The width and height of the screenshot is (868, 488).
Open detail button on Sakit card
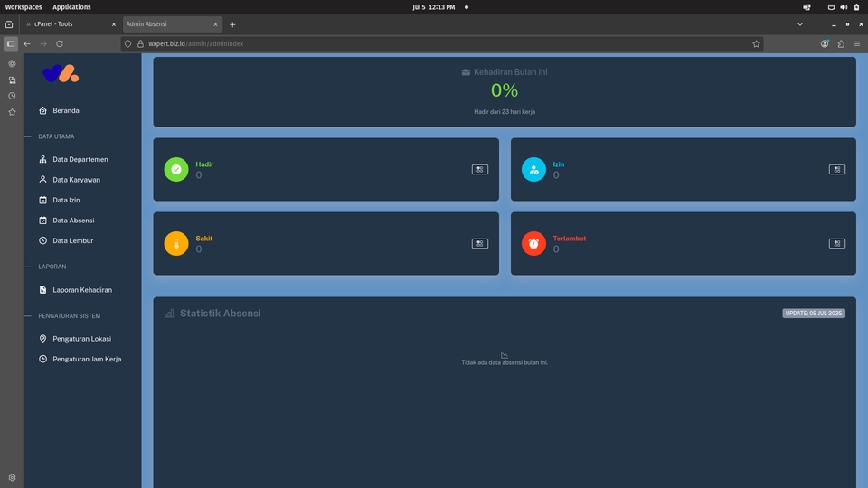[x=480, y=243]
